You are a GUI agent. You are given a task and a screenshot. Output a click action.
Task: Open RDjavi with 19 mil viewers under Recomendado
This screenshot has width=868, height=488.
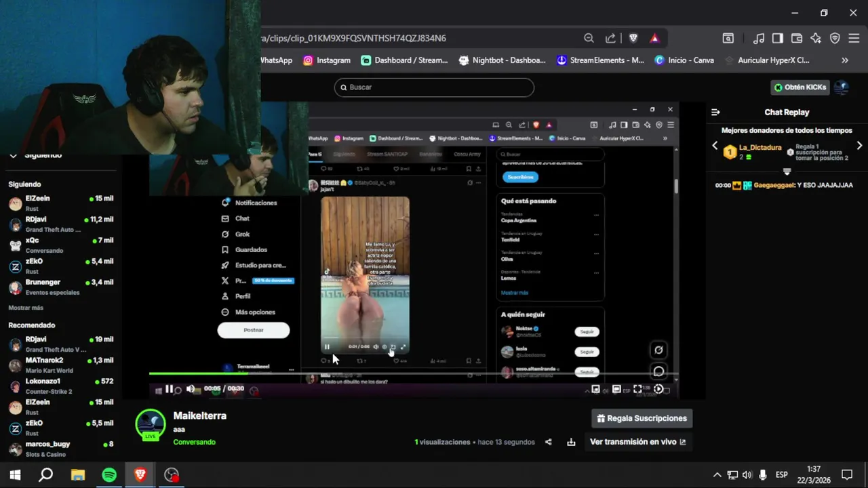pyautogui.click(x=61, y=344)
